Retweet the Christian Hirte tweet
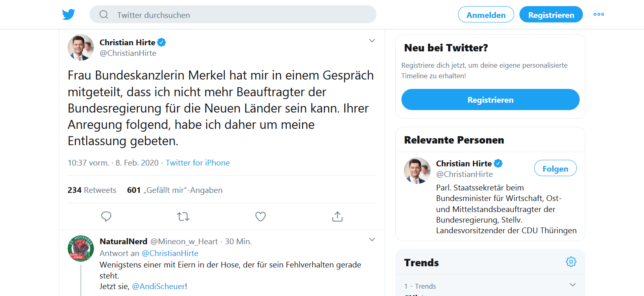Image resolution: width=644 pixels, height=296 pixels. coord(183,216)
